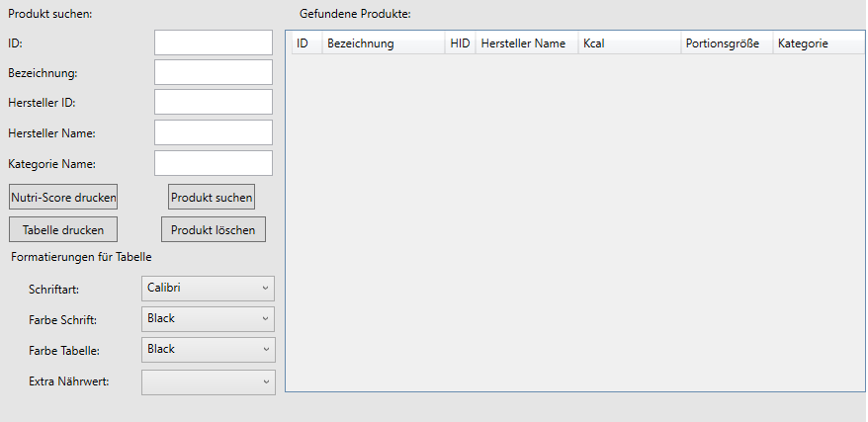
Task: Select the Hersteller ID input box
Action: point(214,103)
